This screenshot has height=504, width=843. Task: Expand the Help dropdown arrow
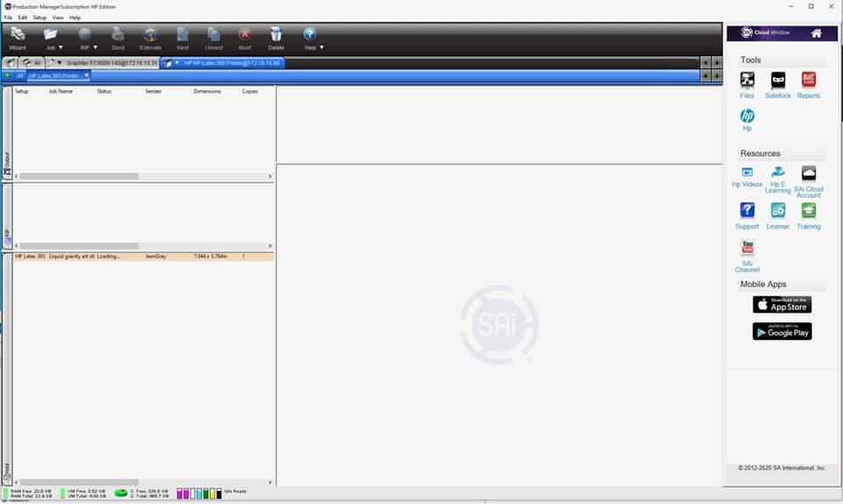pos(321,47)
